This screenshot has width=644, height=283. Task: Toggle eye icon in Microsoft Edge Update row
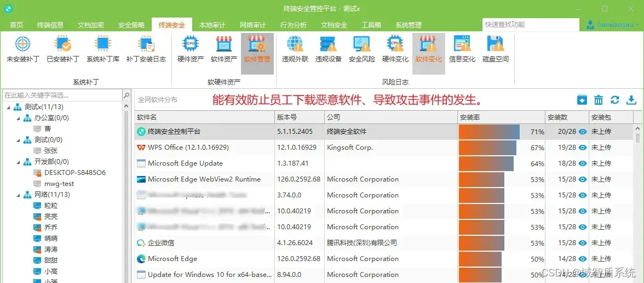[583, 163]
